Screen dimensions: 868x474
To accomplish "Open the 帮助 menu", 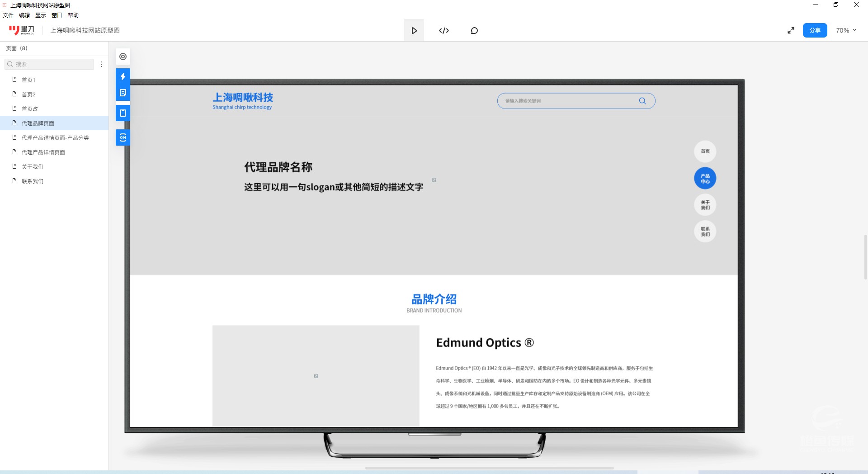I will (x=73, y=15).
